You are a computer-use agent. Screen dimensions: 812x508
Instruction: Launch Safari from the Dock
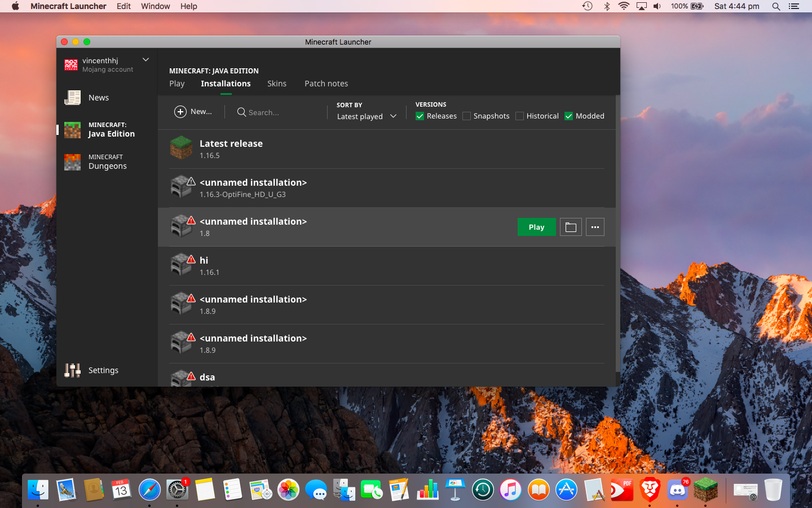coord(149,489)
